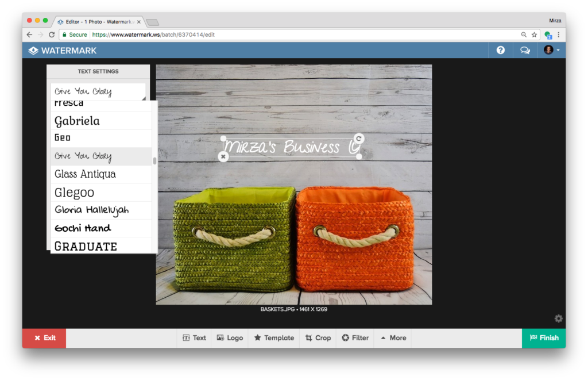Open the chat support icon
The width and height of the screenshot is (588, 380).
pos(525,51)
